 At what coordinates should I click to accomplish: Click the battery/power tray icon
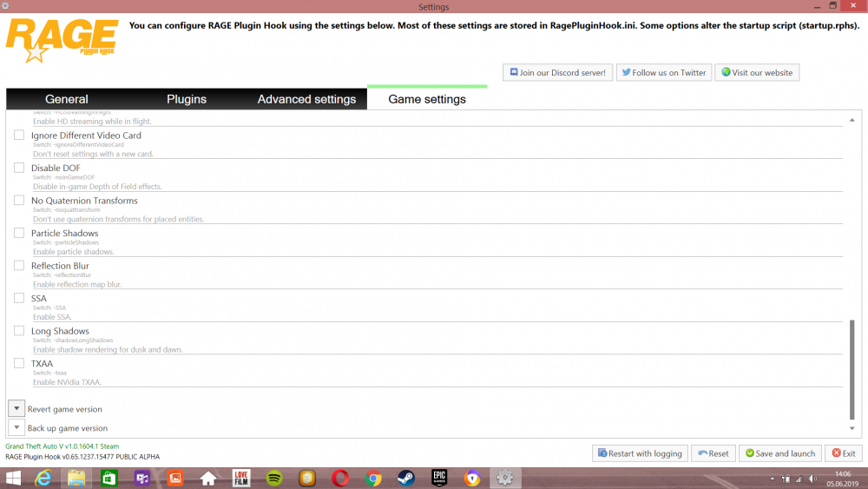coord(786,479)
